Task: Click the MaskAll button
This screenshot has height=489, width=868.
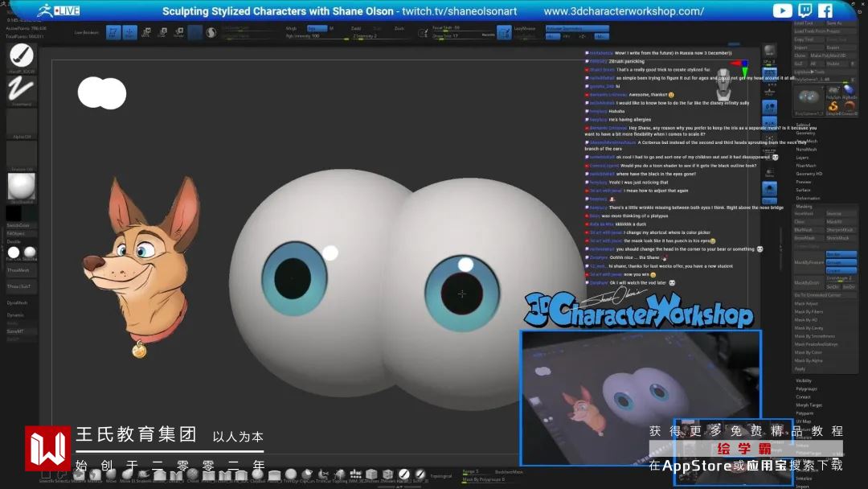Action: (841, 221)
